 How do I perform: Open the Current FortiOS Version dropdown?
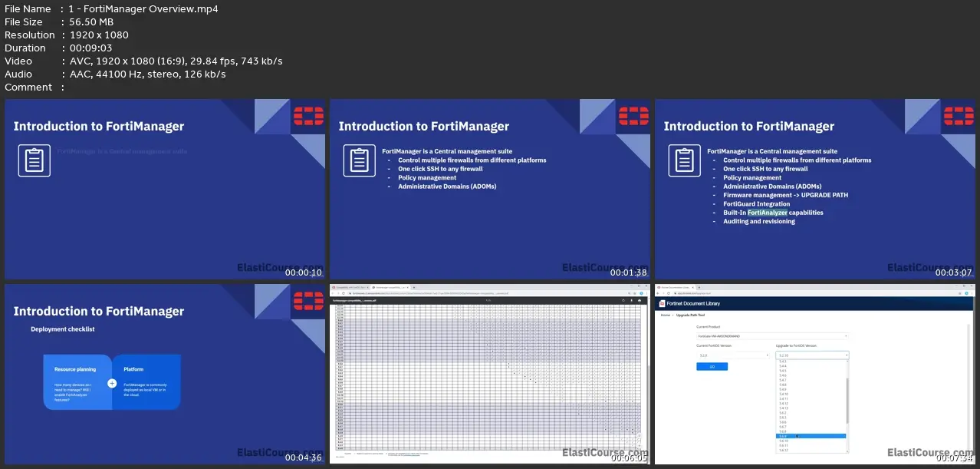click(733, 355)
